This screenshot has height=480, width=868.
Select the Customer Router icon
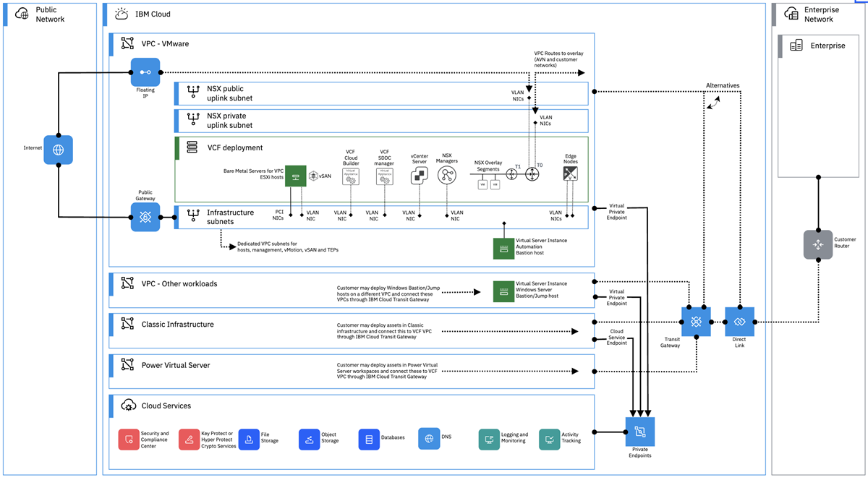(x=818, y=244)
